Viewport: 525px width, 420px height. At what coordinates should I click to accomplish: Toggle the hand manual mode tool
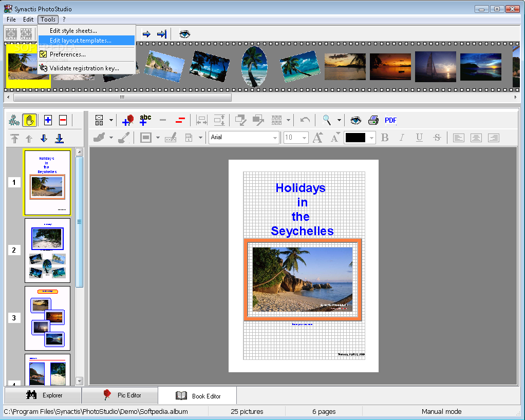coord(29,120)
